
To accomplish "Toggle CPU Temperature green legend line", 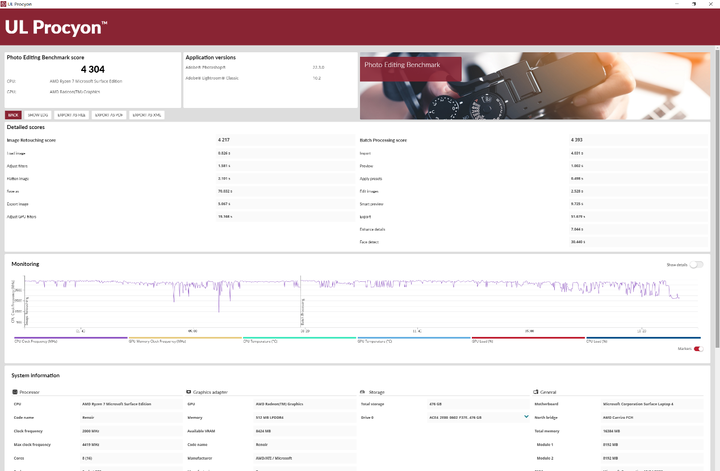I will coord(299,338).
